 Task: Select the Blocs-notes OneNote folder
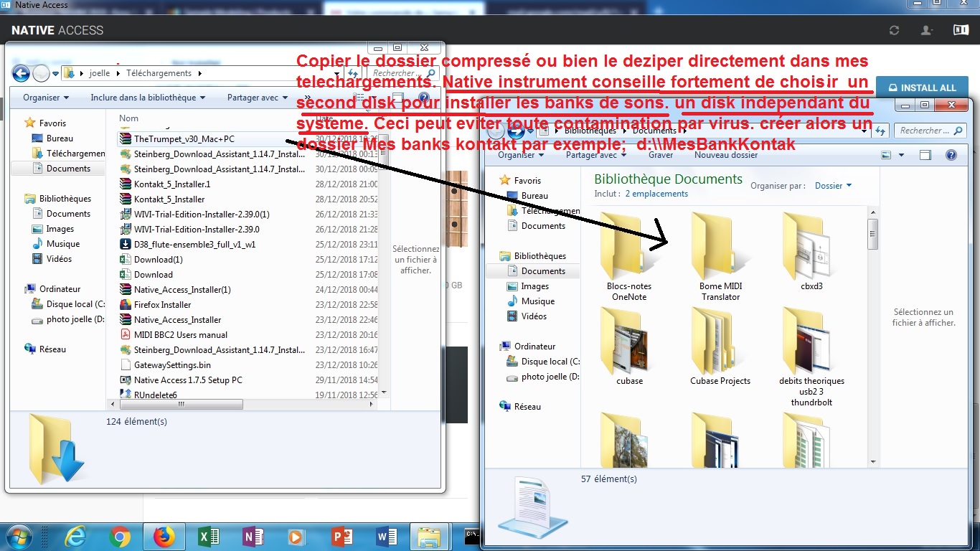pyautogui.click(x=629, y=257)
